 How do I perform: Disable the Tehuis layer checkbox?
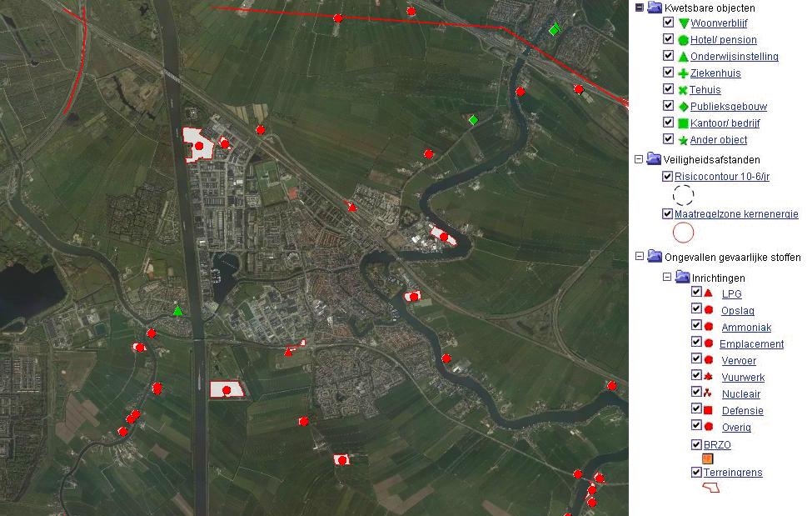(x=668, y=88)
